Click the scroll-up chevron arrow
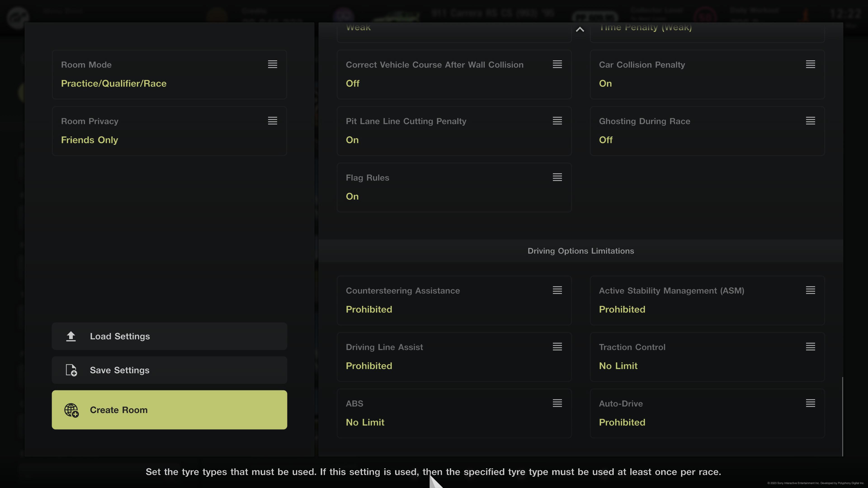This screenshot has width=868, height=488. [580, 30]
